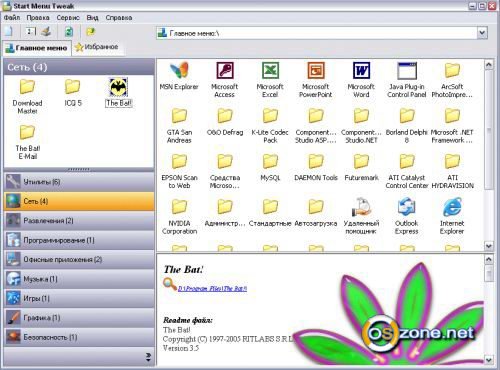500x370 pixels.
Task: Click the numbered sort toolbar icon
Action: (x=30, y=32)
